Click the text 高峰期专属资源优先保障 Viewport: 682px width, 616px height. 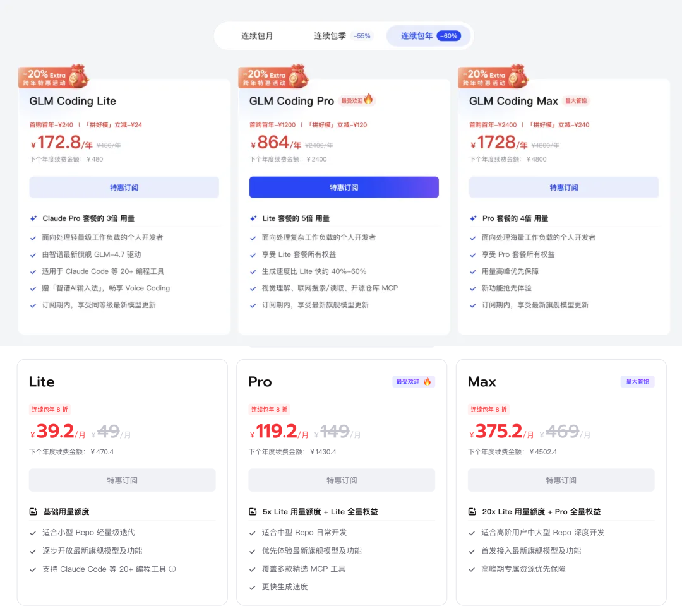(x=523, y=569)
